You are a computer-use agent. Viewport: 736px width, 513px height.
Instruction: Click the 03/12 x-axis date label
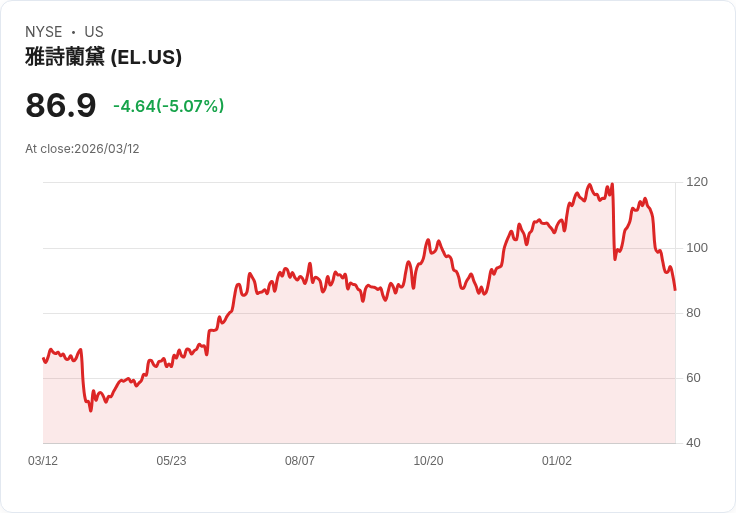pyautogui.click(x=43, y=461)
